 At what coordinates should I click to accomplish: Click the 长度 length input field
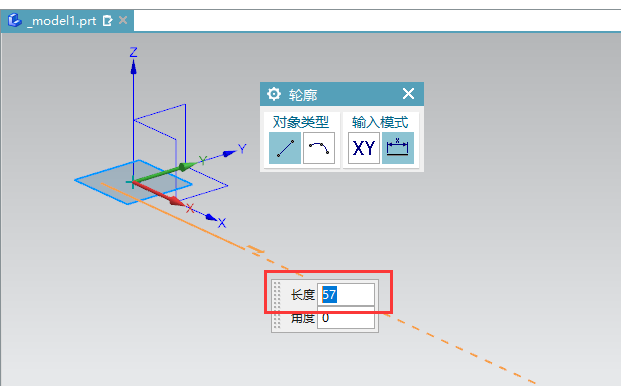pos(346,295)
